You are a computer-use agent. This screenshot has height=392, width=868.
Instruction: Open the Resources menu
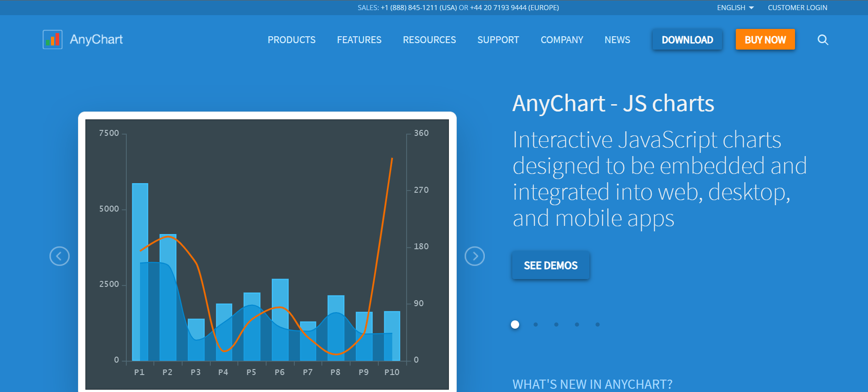click(429, 40)
